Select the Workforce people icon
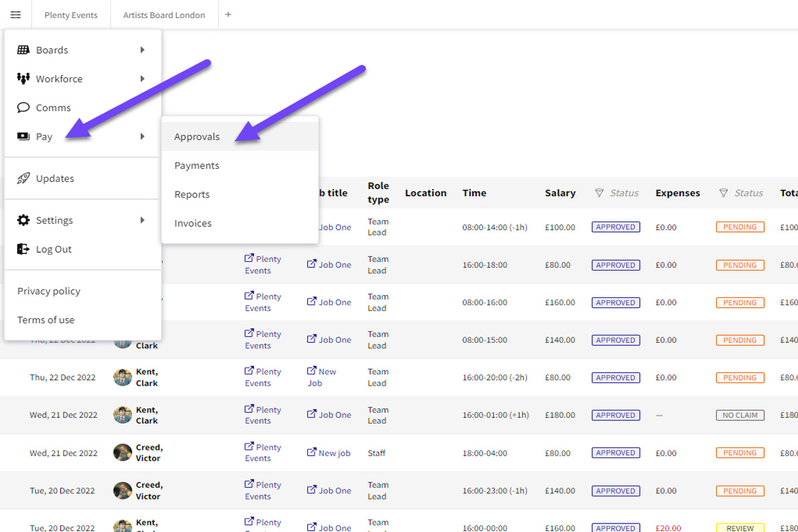This screenshot has width=798, height=532. [x=24, y=78]
